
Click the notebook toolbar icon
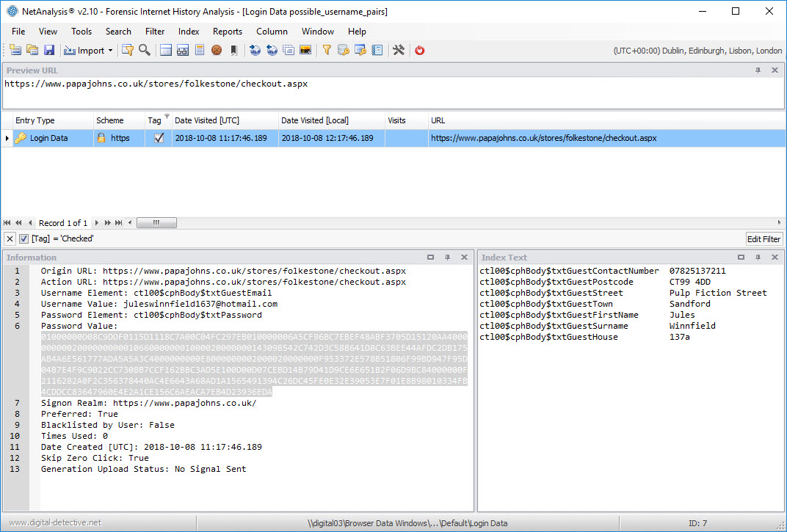point(377,50)
